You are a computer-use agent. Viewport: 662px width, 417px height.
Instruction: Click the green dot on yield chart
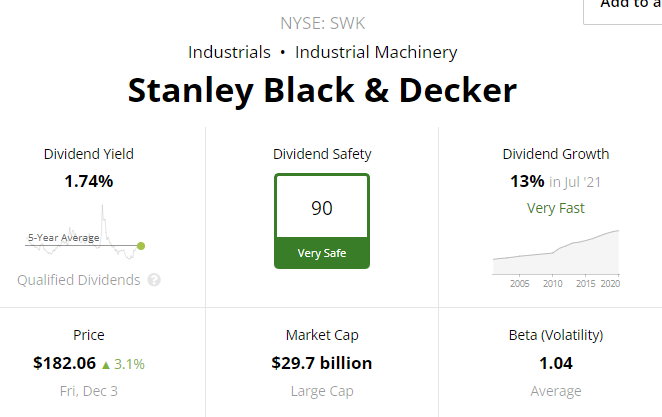point(141,246)
